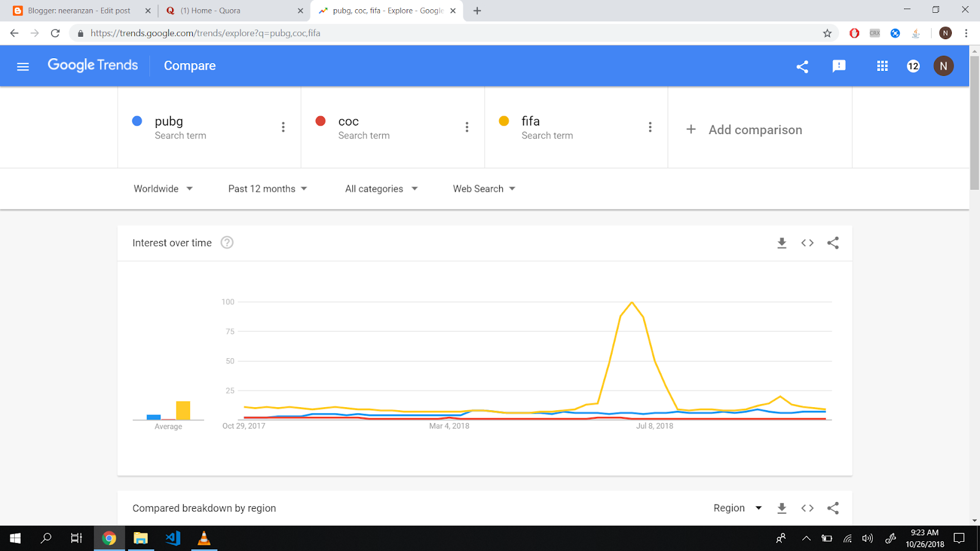This screenshot has width=980, height=551.
Task: Click Add comparison
Action: (744, 130)
